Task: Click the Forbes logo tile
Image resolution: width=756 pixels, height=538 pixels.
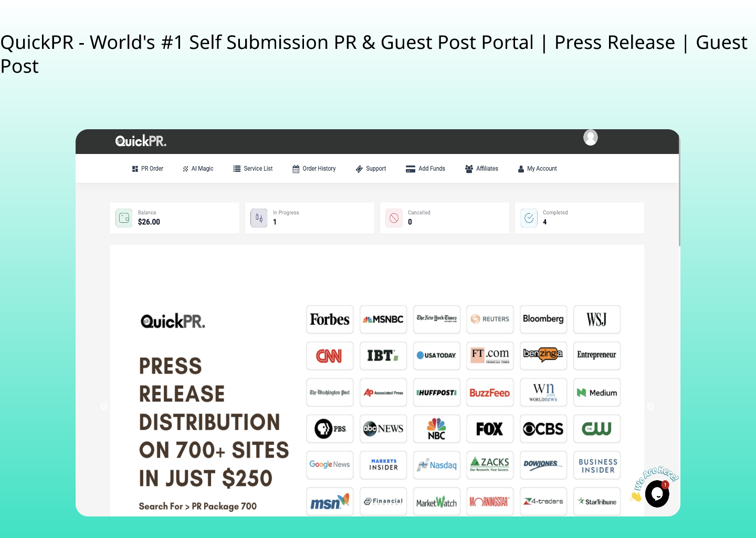Action: click(330, 319)
